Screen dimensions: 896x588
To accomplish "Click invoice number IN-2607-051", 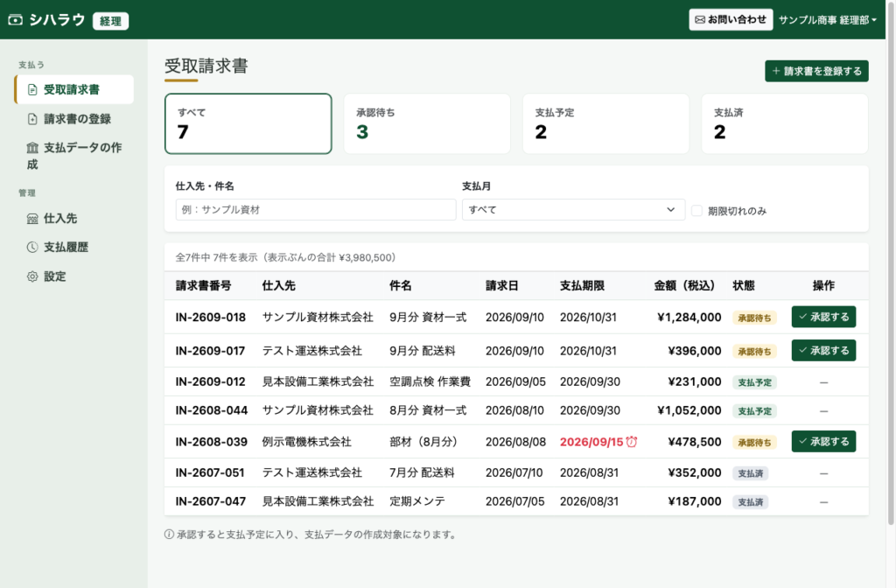I will 210,472.
